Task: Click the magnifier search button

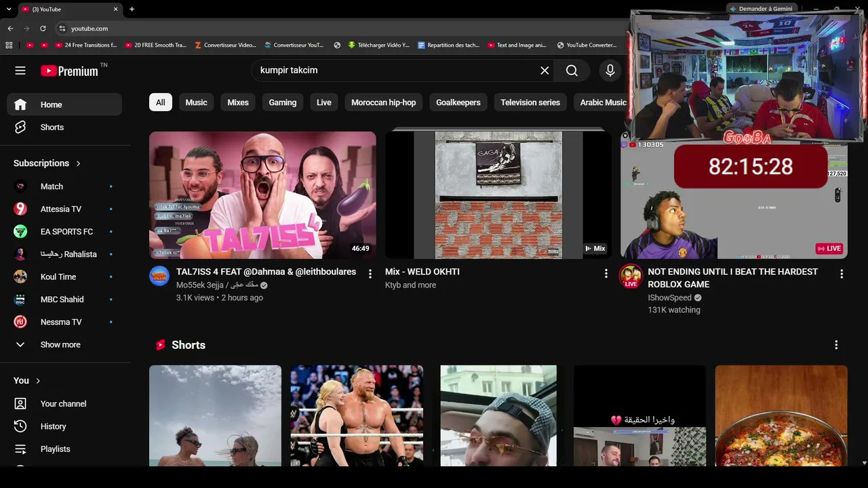Action: click(572, 70)
